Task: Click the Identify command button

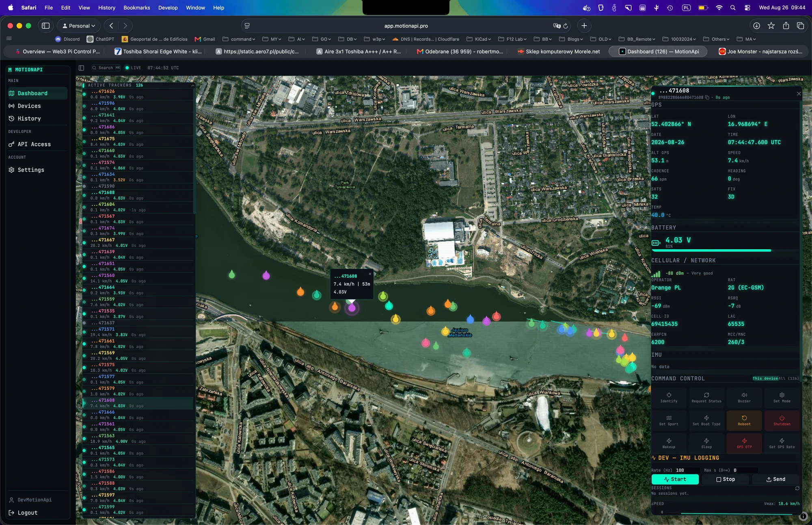Action: [x=669, y=398]
